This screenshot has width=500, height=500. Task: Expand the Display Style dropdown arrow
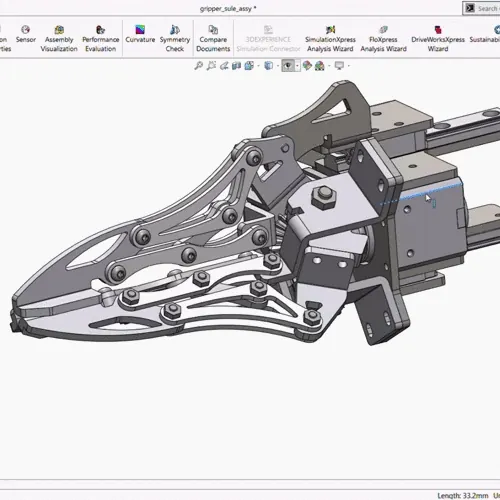coord(278,66)
